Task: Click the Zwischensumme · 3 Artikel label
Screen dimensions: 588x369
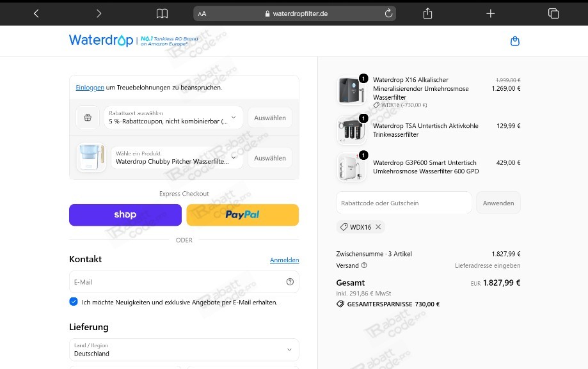Action: coord(374,254)
